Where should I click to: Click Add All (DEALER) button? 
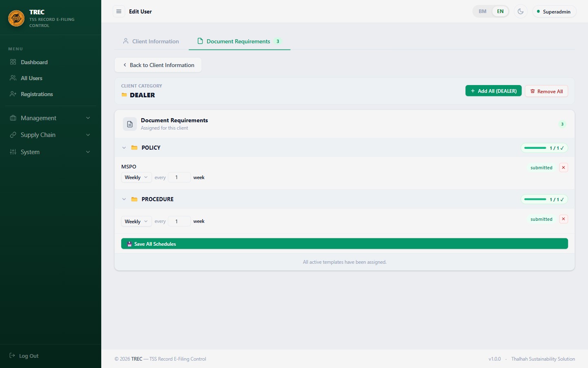click(x=493, y=91)
